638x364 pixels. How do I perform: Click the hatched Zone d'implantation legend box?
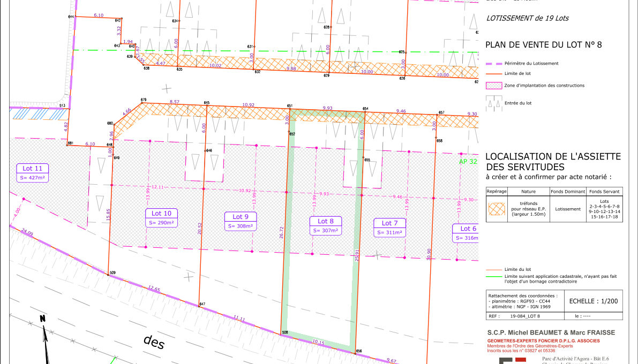pos(494,86)
